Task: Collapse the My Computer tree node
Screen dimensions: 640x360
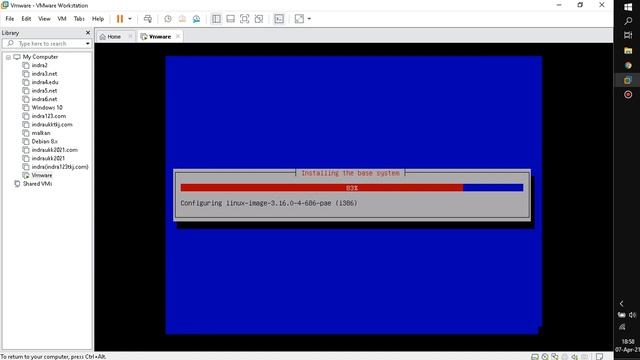Action: coord(8,57)
